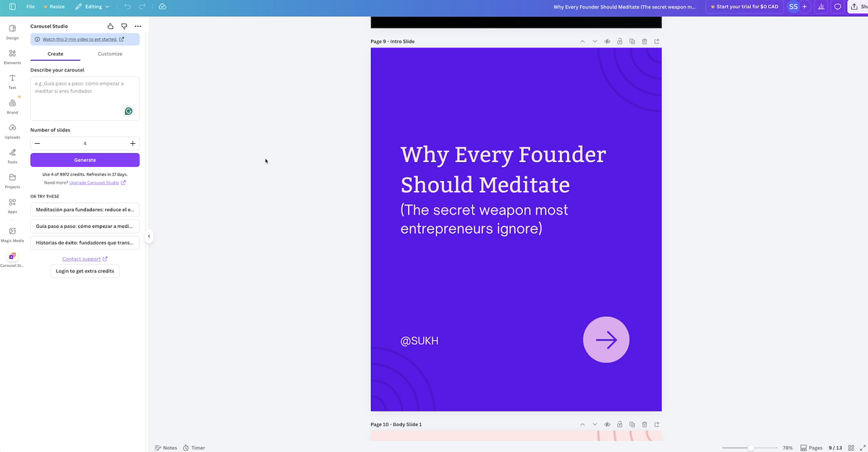The width and height of the screenshot is (868, 452).
Task: Click the document title in the top bar
Action: pyautogui.click(x=624, y=7)
